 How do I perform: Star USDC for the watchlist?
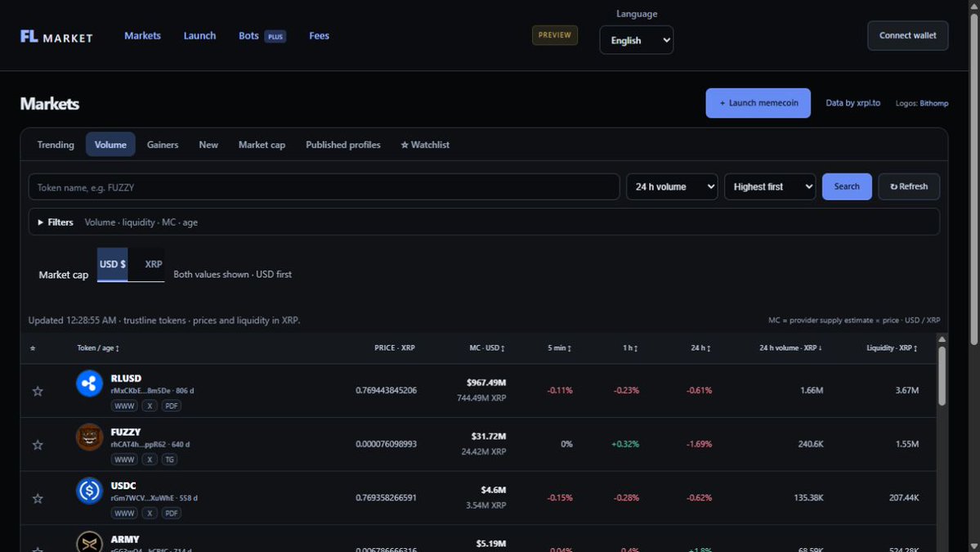(x=38, y=499)
